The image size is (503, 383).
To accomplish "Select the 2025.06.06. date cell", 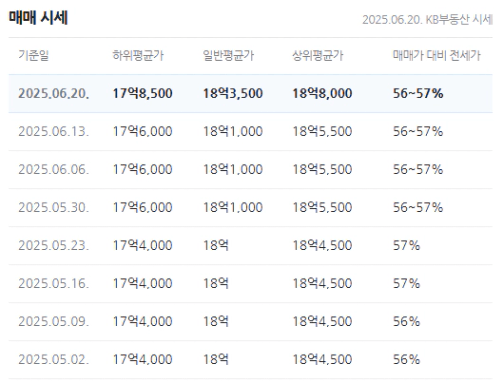I will pyautogui.click(x=54, y=169).
